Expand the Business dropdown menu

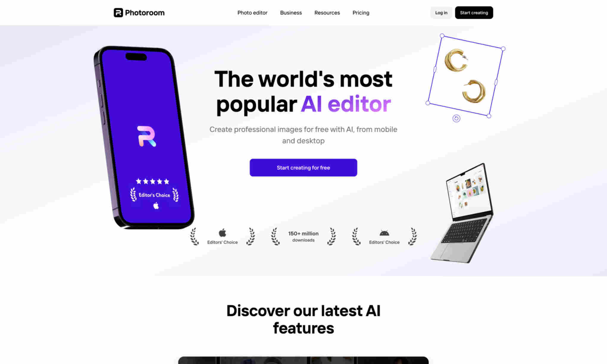tap(291, 12)
